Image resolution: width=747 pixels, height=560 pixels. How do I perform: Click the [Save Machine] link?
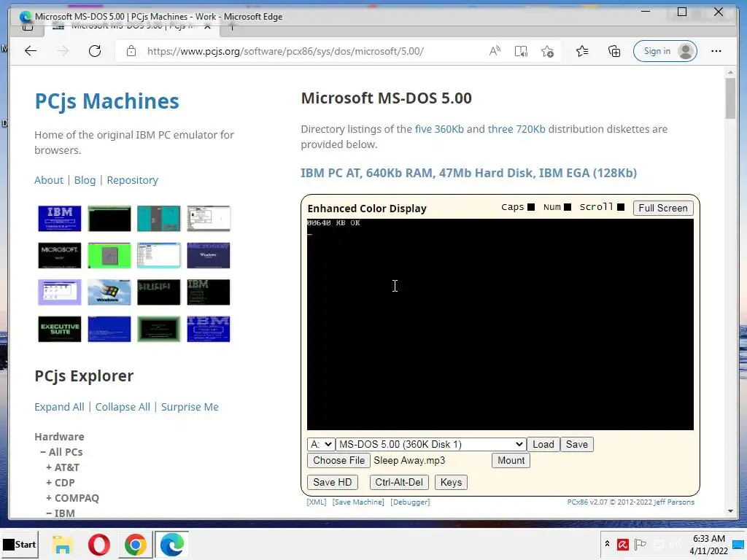(358, 502)
